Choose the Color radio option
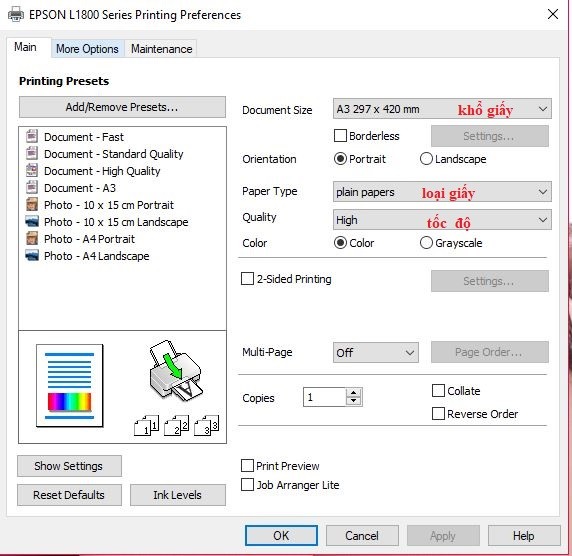The image size is (572, 556). tap(340, 243)
